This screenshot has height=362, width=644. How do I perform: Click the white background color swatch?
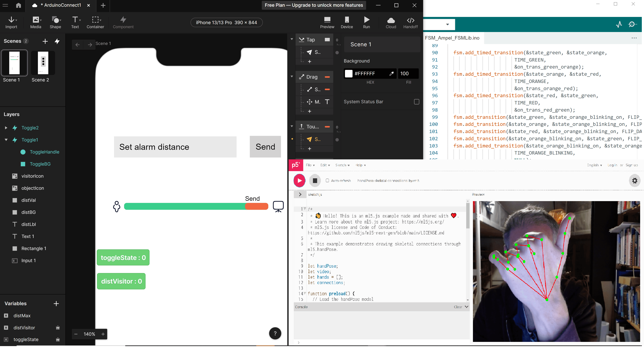(x=348, y=73)
